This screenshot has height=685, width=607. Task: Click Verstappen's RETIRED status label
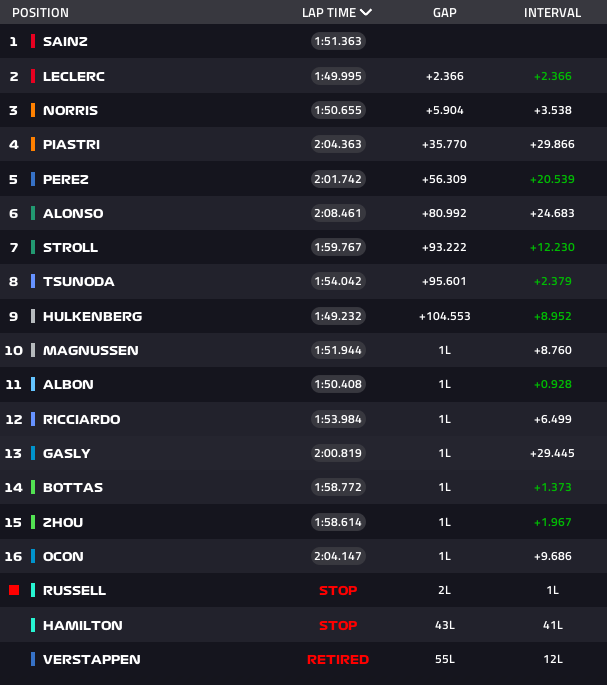338,659
